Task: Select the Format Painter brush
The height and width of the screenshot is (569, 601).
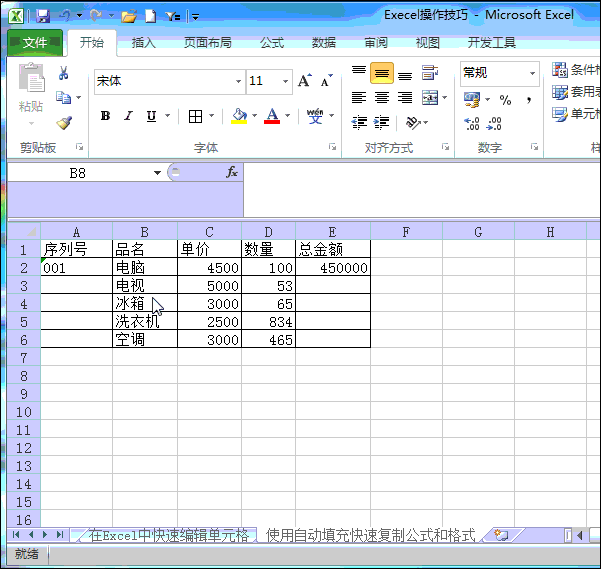Action: point(64,123)
